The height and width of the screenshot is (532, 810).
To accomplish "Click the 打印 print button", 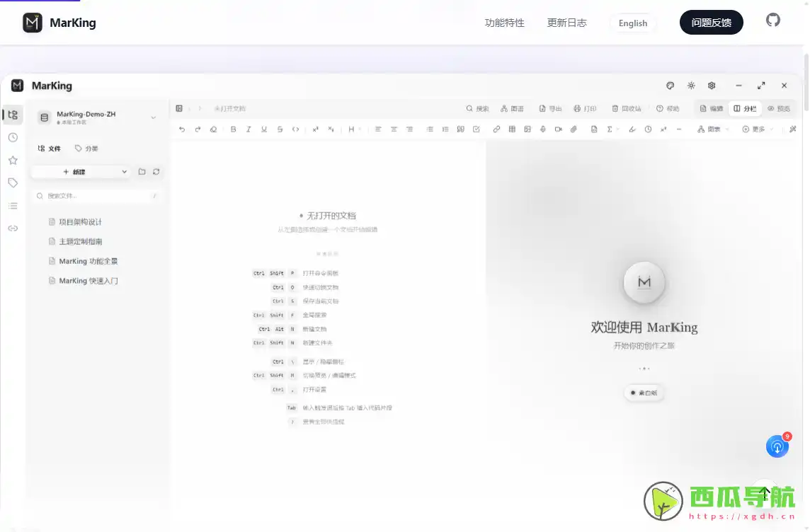I will (586, 109).
